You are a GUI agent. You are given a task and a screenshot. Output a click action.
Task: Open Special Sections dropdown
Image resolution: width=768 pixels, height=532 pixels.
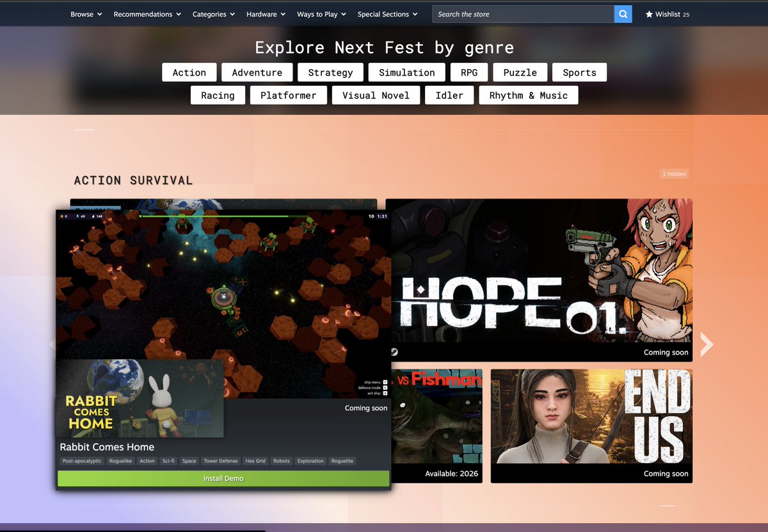click(387, 14)
